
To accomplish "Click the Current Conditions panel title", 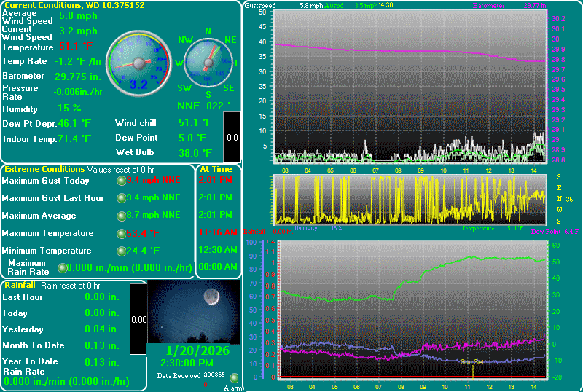I will pos(74,5).
